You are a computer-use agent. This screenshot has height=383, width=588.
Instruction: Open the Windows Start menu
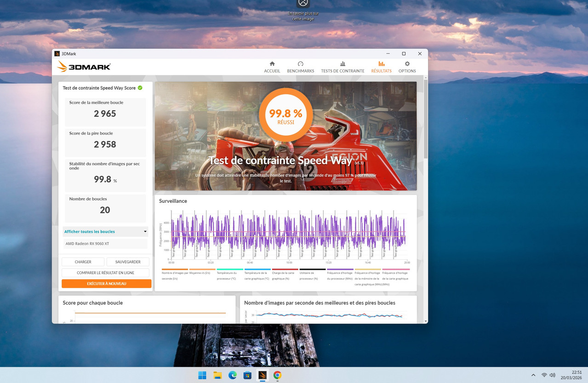[202, 375]
